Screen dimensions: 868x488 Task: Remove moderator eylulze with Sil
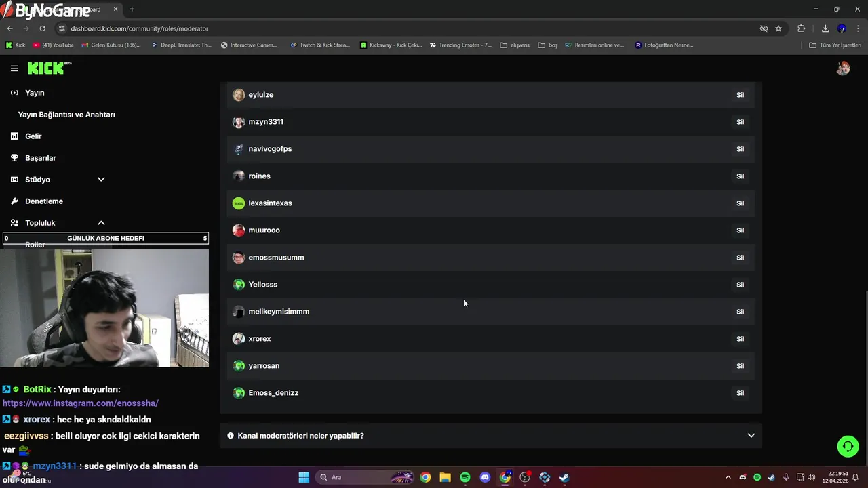pos(740,95)
